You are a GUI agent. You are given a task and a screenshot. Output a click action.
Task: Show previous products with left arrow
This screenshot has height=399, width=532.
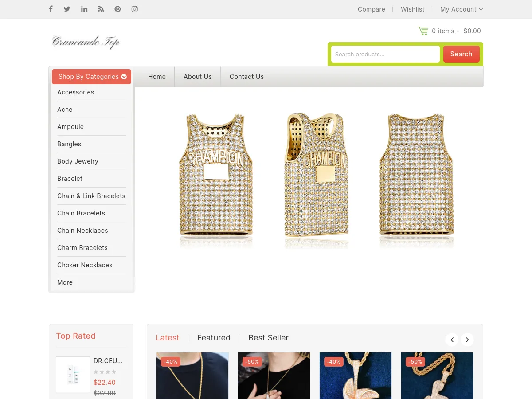(x=452, y=340)
